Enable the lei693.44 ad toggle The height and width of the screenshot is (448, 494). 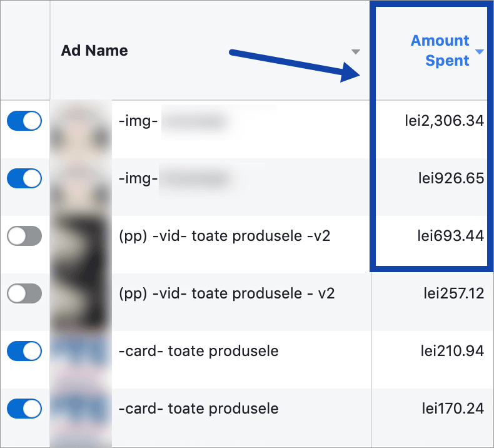pos(24,236)
